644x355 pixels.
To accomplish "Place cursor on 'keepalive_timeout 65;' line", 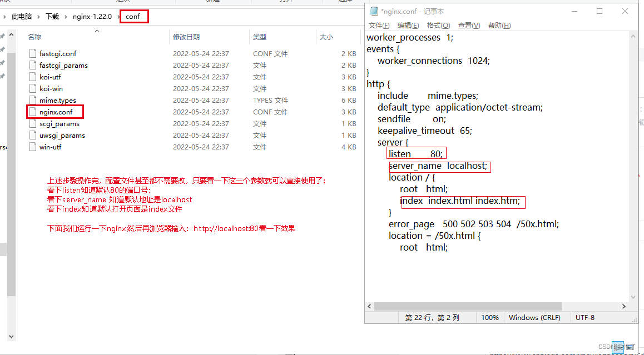I will pos(425,131).
